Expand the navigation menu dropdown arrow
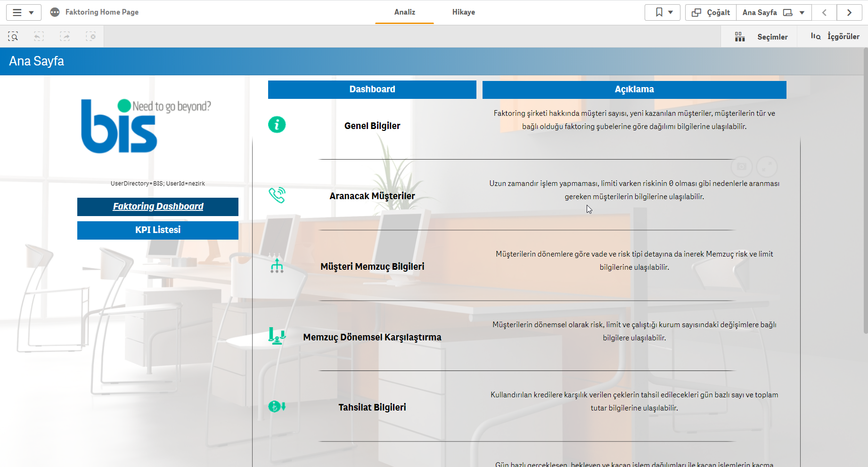Image resolution: width=868 pixels, height=467 pixels. coord(31,13)
